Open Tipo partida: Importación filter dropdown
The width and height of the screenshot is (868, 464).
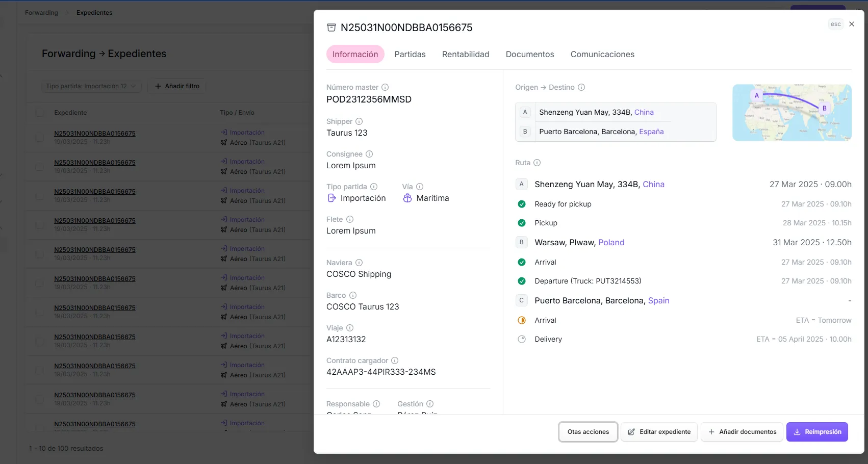91,86
